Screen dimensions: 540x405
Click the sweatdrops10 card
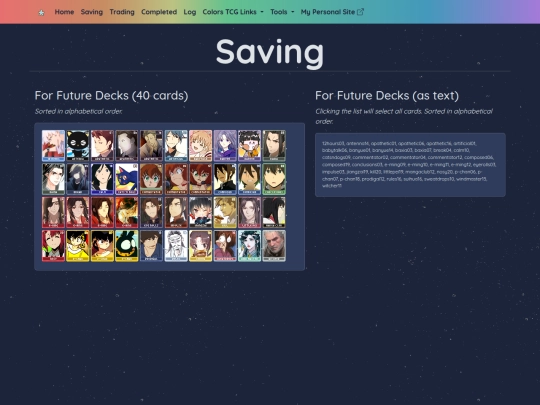point(225,246)
